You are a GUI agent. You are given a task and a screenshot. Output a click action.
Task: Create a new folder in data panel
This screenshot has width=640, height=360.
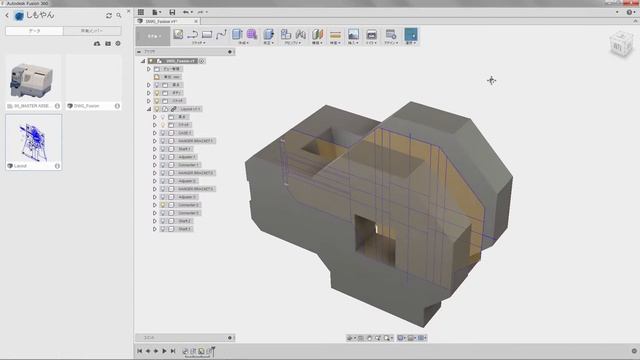click(x=108, y=43)
